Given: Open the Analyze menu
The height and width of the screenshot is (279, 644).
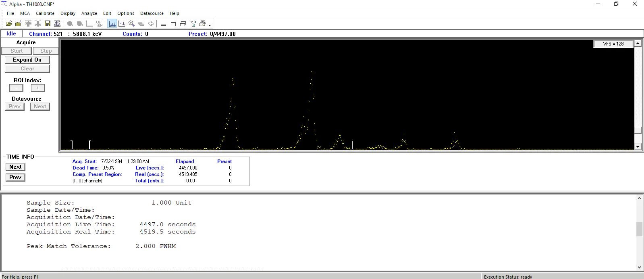Looking at the screenshot, I should [89, 13].
